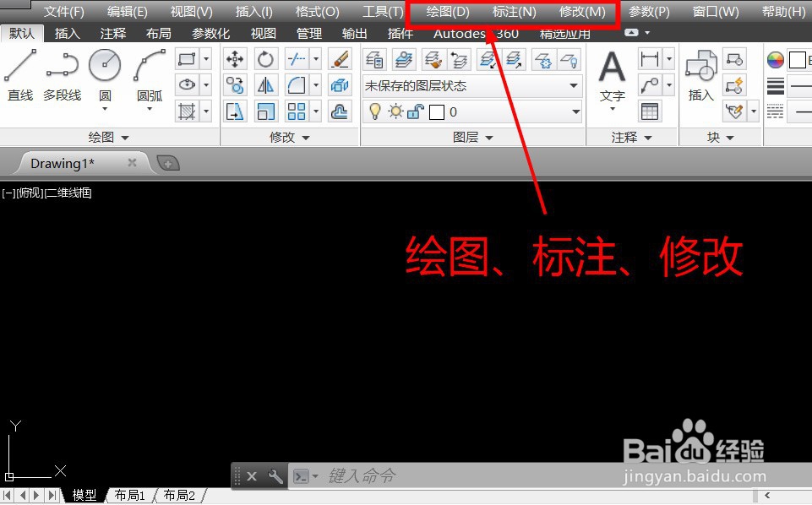This screenshot has height=505, width=812.
Task: Select the Polyline (多段线) tool
Action: (x=63, y=75)
